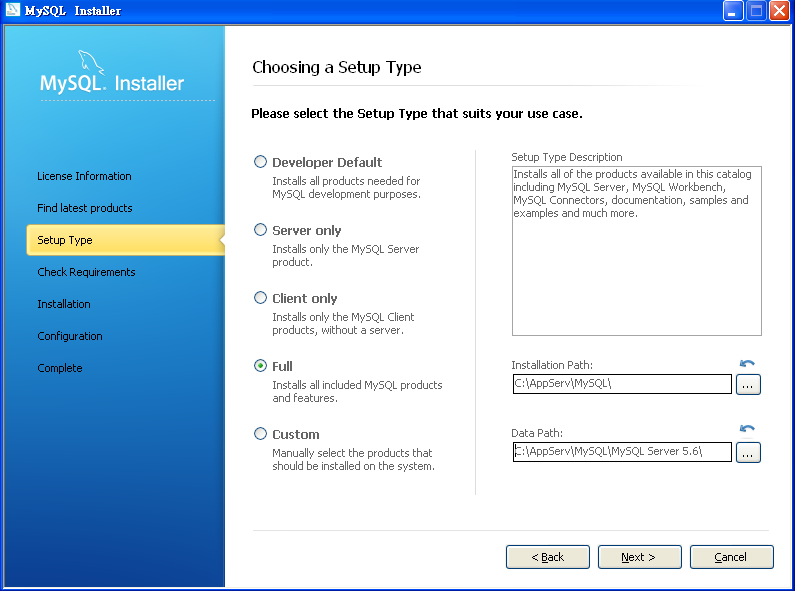Viewport: 795px width, 591px height.
Task: Click the Setup Type Description text box
Action: point(637,251)
